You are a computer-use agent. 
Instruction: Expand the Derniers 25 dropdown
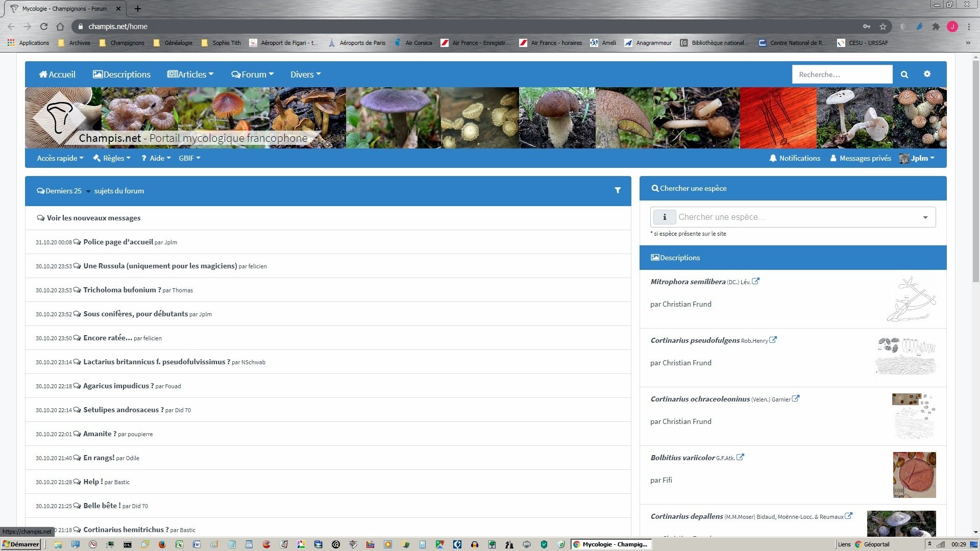coord(88,191)
